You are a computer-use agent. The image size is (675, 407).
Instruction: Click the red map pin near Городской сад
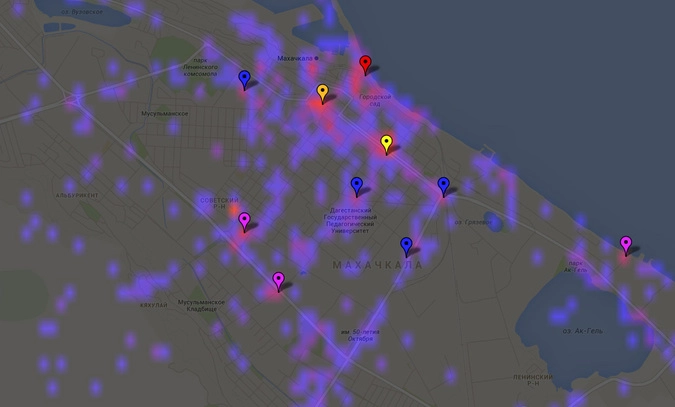[x=365, y=65]
